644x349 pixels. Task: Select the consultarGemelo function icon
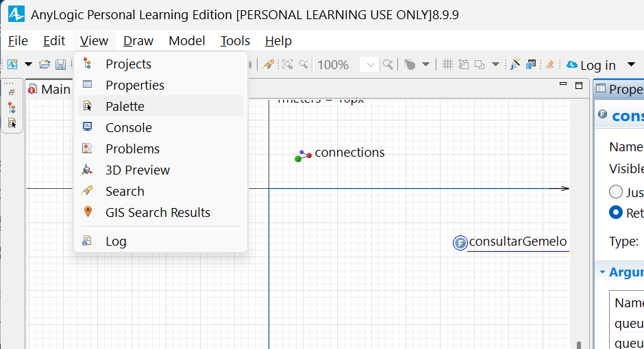coord(460,243)
